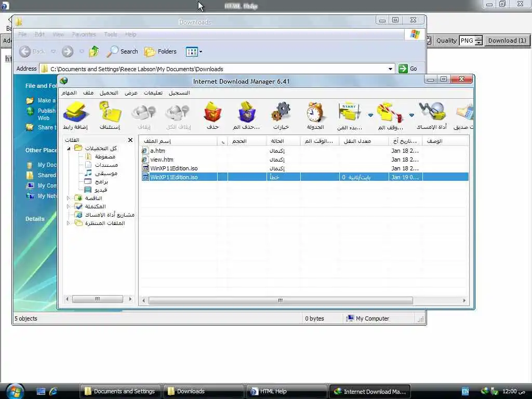Click the Tell a Friend icon at toolbar edge

click(464, 116)
